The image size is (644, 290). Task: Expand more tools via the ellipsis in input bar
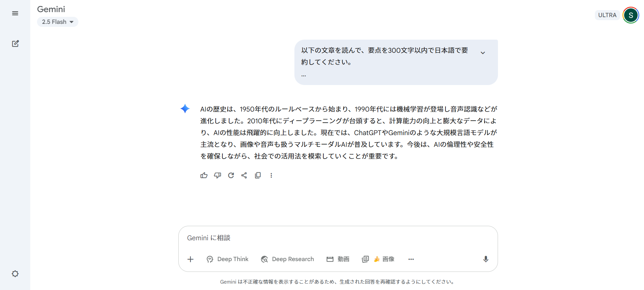(411, 259)
